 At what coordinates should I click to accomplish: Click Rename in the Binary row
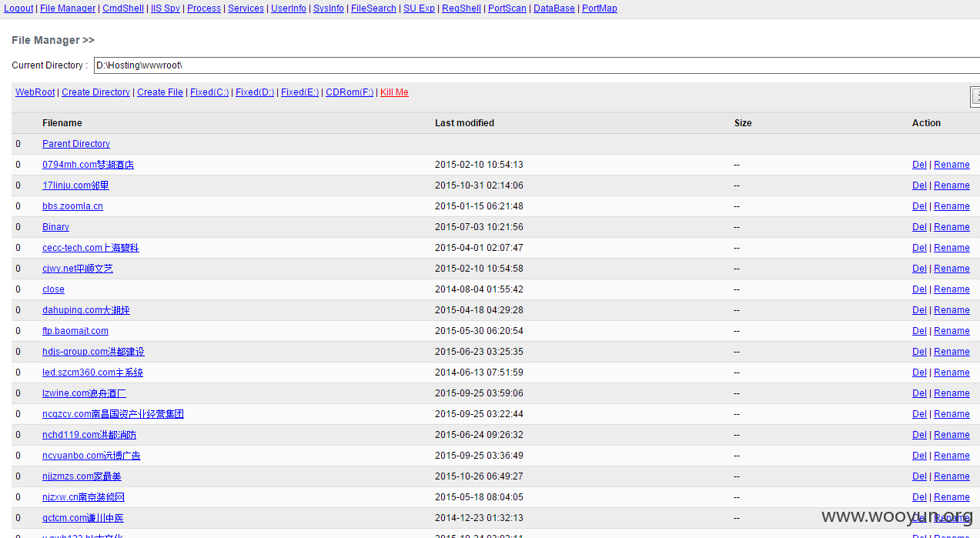(x=952, y=227)
